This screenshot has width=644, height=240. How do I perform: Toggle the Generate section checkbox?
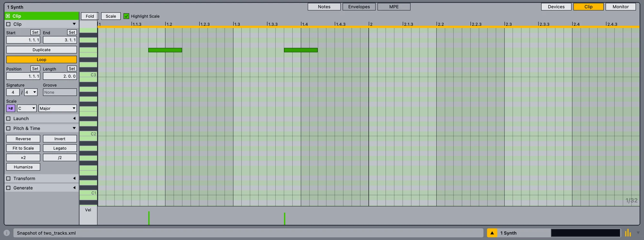[8, 188]
